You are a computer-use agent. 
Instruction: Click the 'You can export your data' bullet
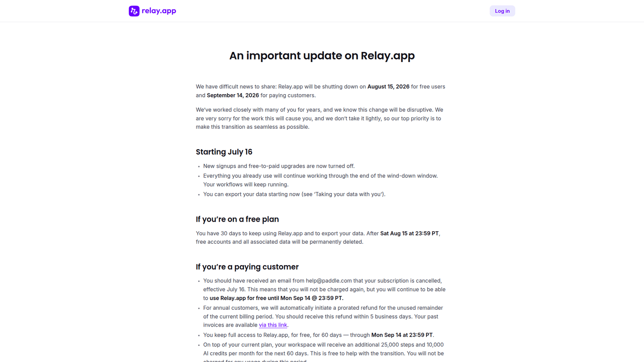[294, 194]
